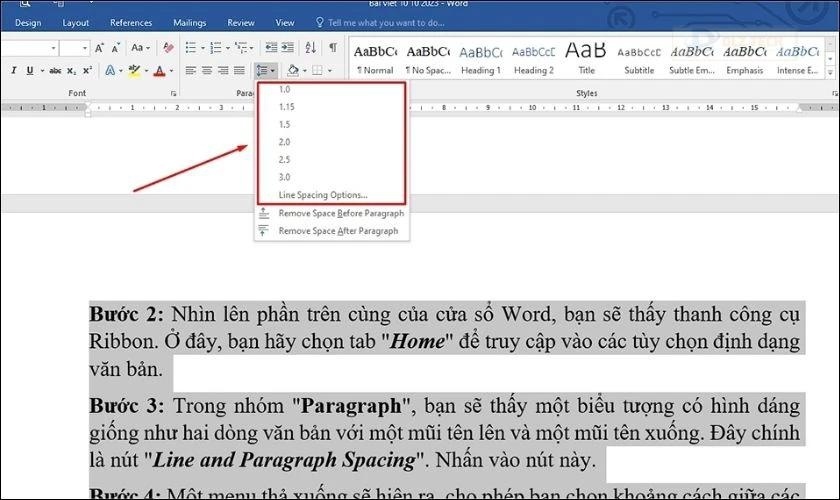The image size is (840, 500).
Task: Apply multilevel list formatting
Action: 241,48
